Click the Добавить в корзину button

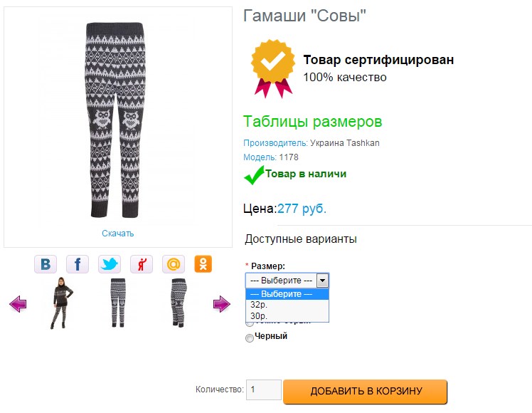[366, 391]
